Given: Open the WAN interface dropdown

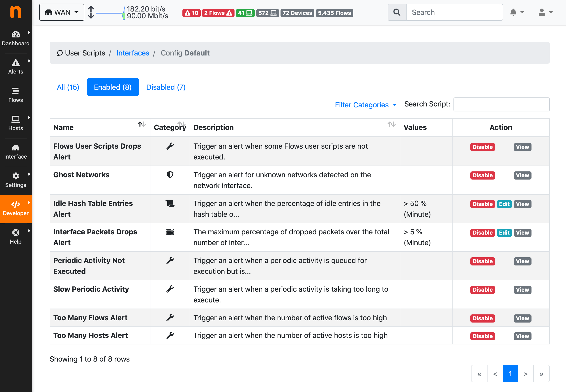Looking at the screenshot, I should point(62,12).
